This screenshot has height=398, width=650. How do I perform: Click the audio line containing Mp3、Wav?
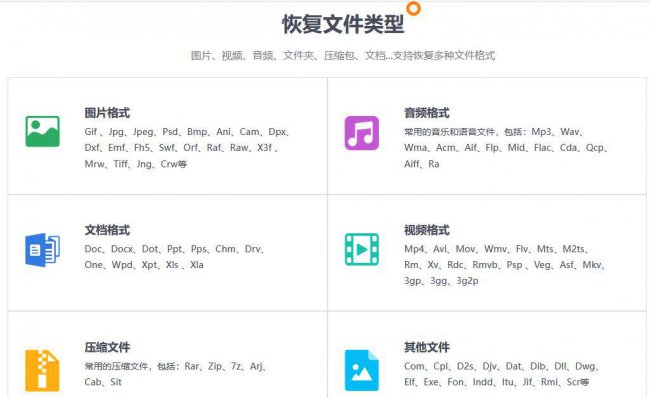tap(494, 132)
